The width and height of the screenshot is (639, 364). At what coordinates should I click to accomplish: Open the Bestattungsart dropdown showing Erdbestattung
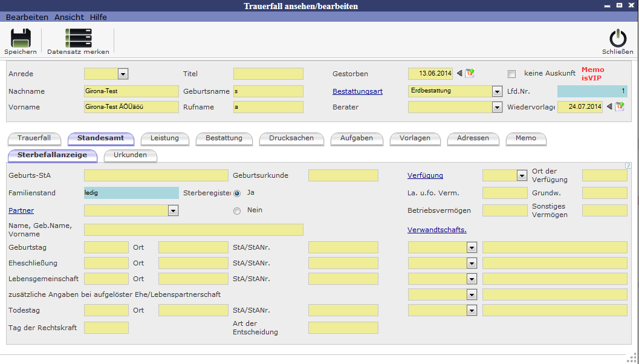pyautogui.click(x=497, y=91)
